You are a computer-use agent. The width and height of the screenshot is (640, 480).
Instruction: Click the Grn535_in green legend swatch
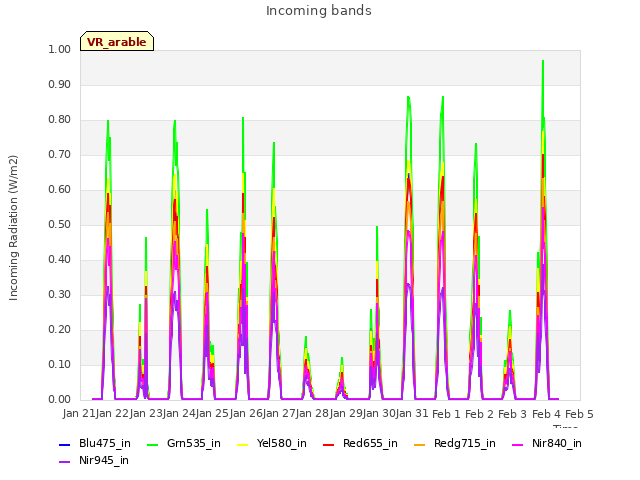(152, 444)
